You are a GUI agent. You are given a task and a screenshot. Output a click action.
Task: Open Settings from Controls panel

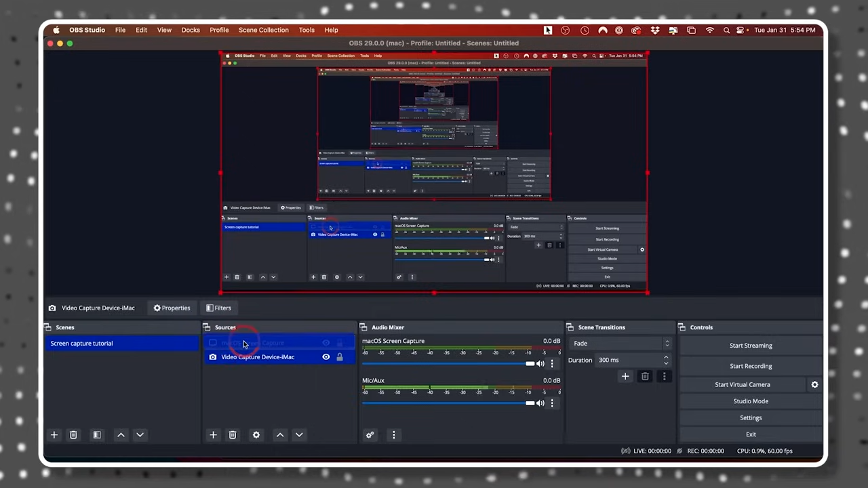[x=751, y=418]
